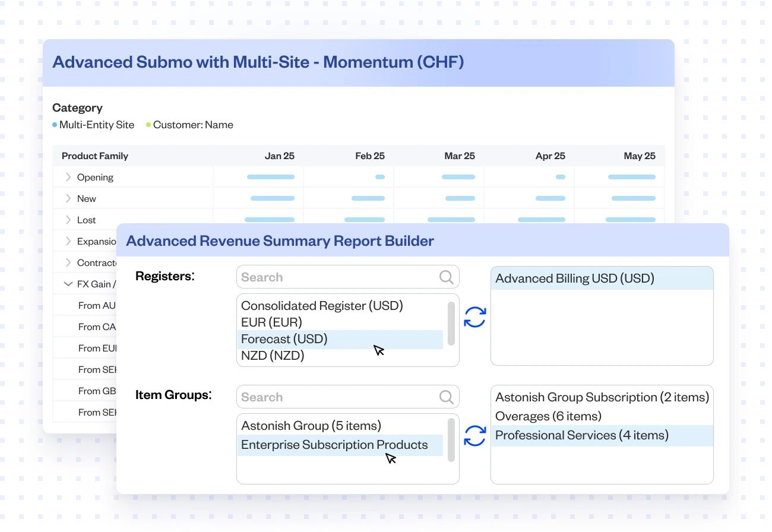
Task: Select Advanced Billing USD (USD) entry
Action: pyautogui.click(x=574, y=278)
